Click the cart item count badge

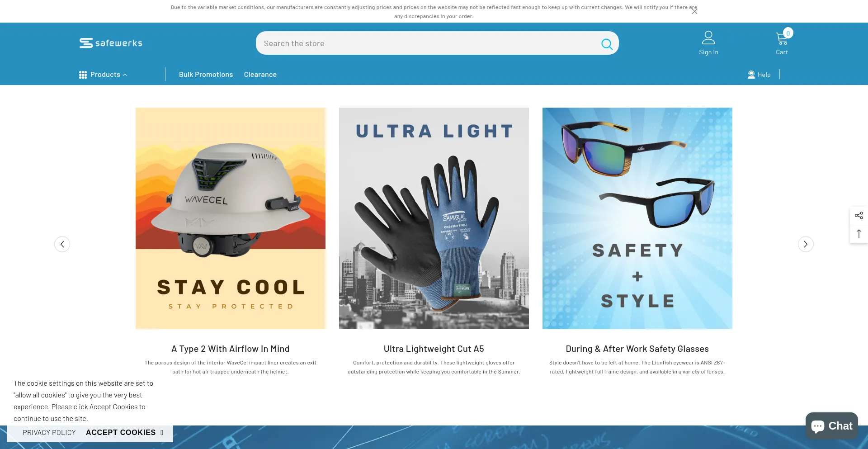(788, 33)
